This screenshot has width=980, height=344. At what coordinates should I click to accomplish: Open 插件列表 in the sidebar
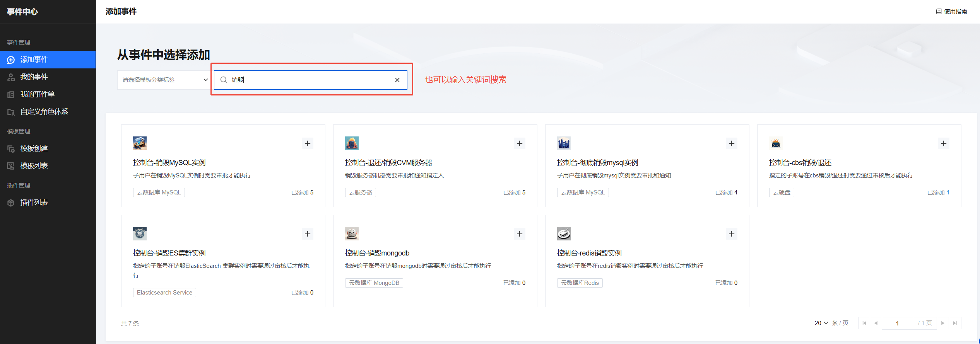coord(48,203)
